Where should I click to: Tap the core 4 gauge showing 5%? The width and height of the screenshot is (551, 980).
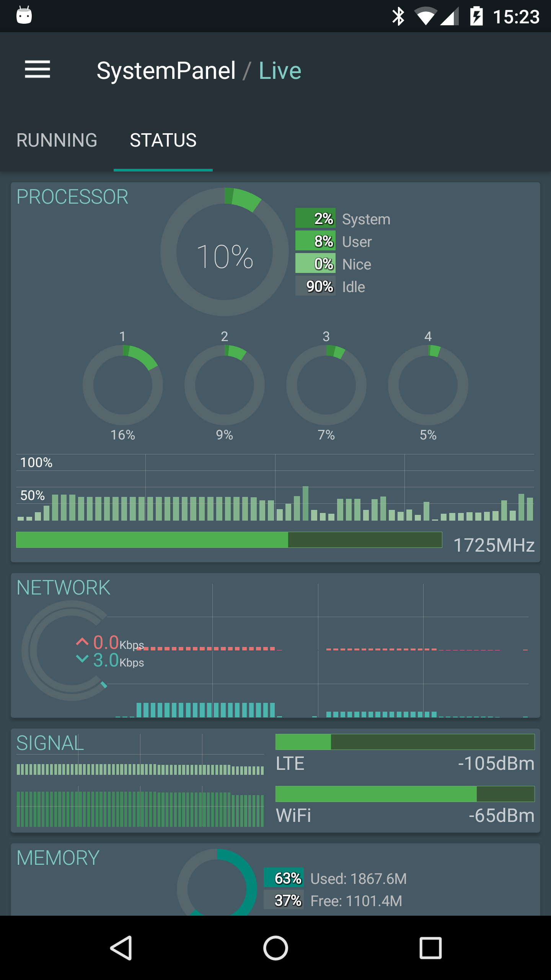[428, 385]
